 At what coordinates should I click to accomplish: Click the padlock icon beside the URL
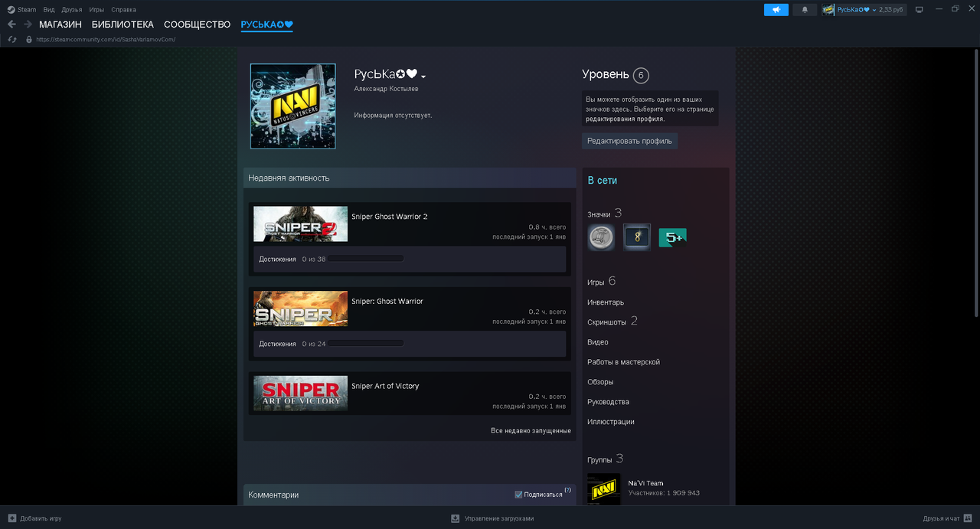coord(29,39)
